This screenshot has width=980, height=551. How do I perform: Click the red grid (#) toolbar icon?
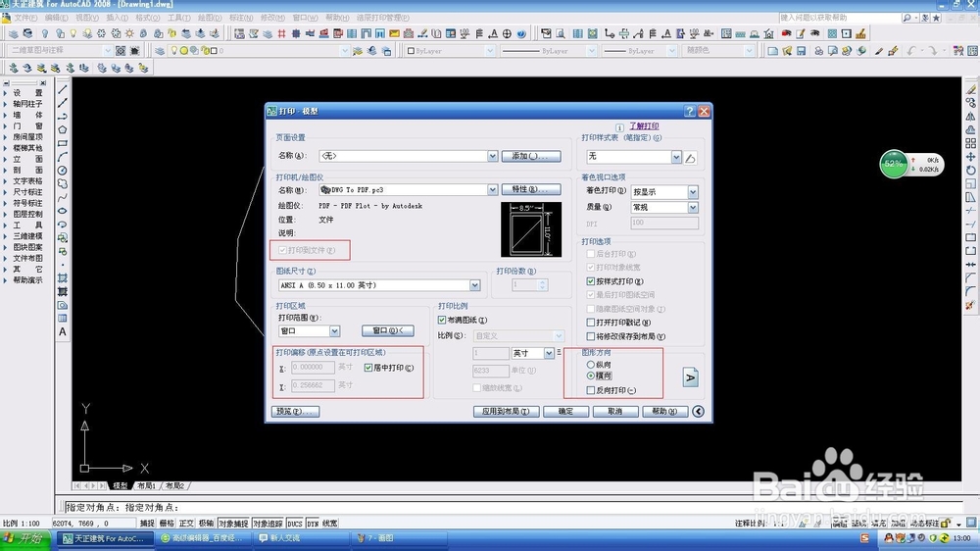tap(282, 33)
